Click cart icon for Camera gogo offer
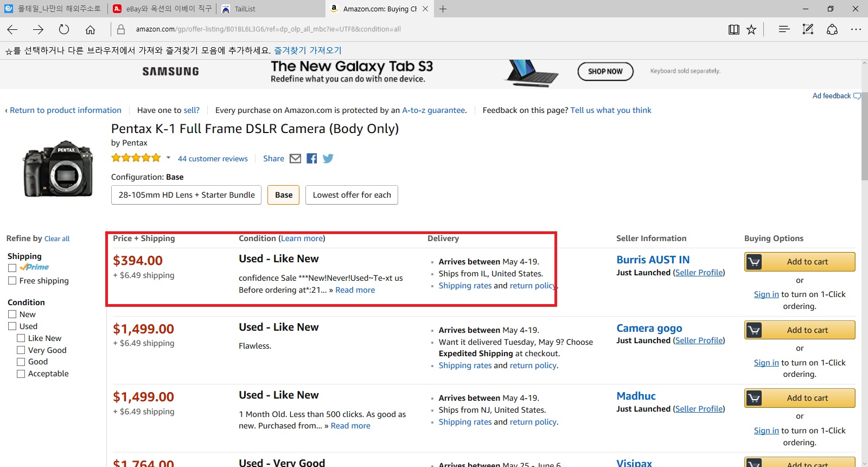 point(754,330)
